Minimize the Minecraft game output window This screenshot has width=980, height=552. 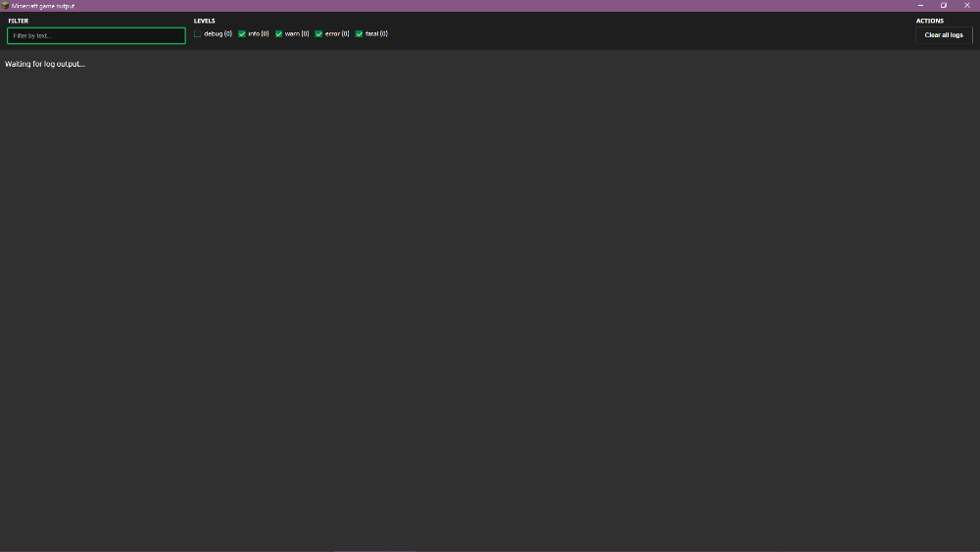point(920,6)
